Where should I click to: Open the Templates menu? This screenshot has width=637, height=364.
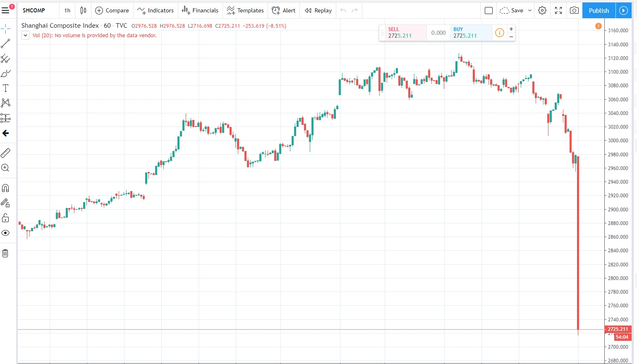point(245,10)
